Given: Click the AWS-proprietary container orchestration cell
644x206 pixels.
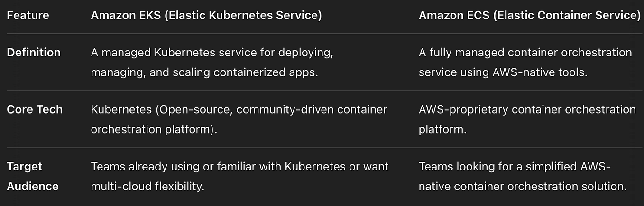Looking at the screenshot, I should (x=527, y=119).
